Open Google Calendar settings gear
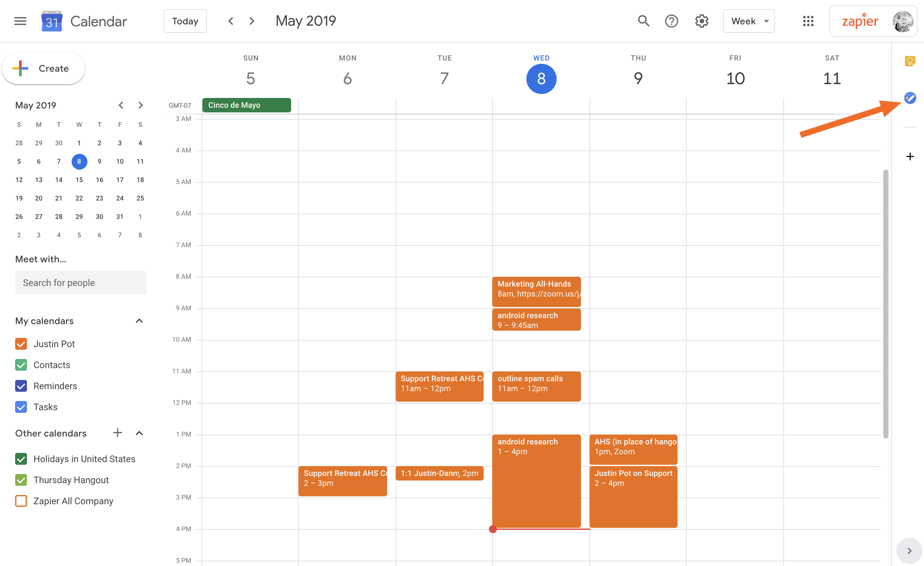This screenshot has width=924, height=566. pyautogui.click(x=702, y=21)
